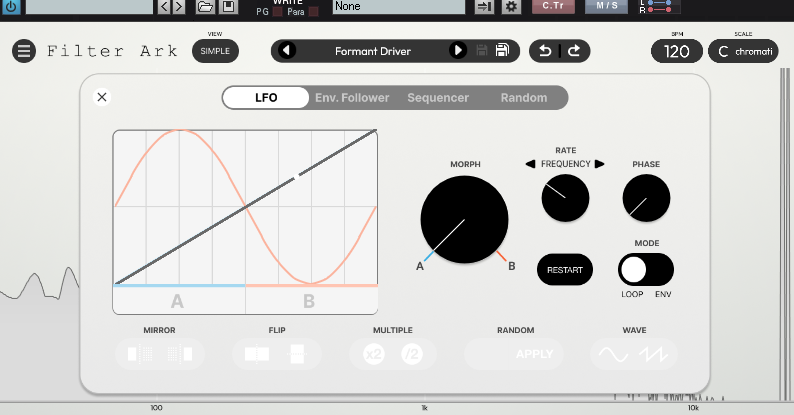The width and height of the screenshot is (794, 415).
Task: Open the Filter Ark hamburger menu
Action: click(x=23, y=51)
